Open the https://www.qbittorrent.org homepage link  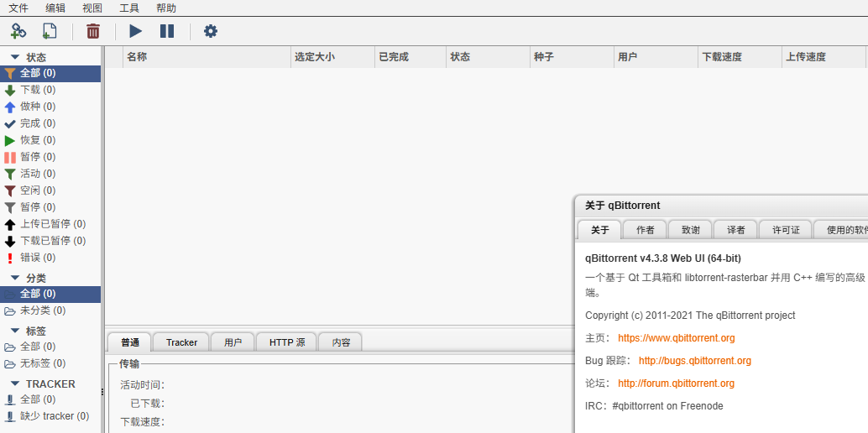point(676,338)
